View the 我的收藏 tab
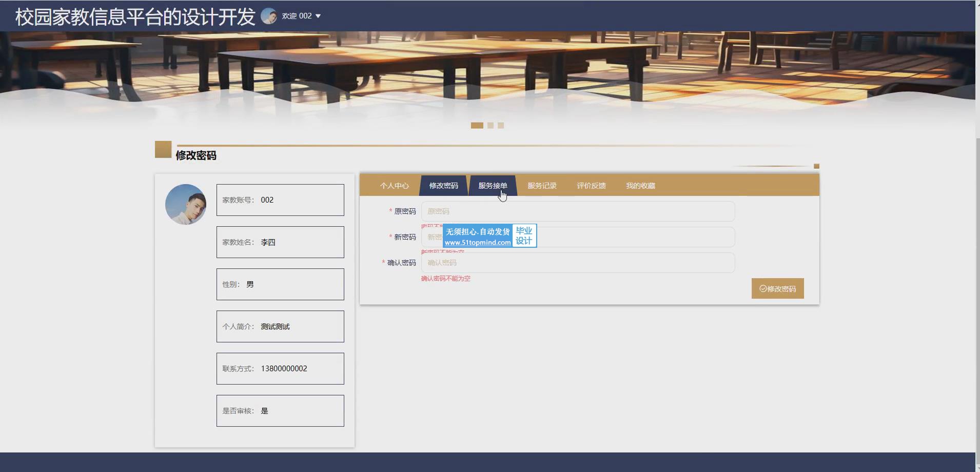Screen dimensions: 980x472 640,186
